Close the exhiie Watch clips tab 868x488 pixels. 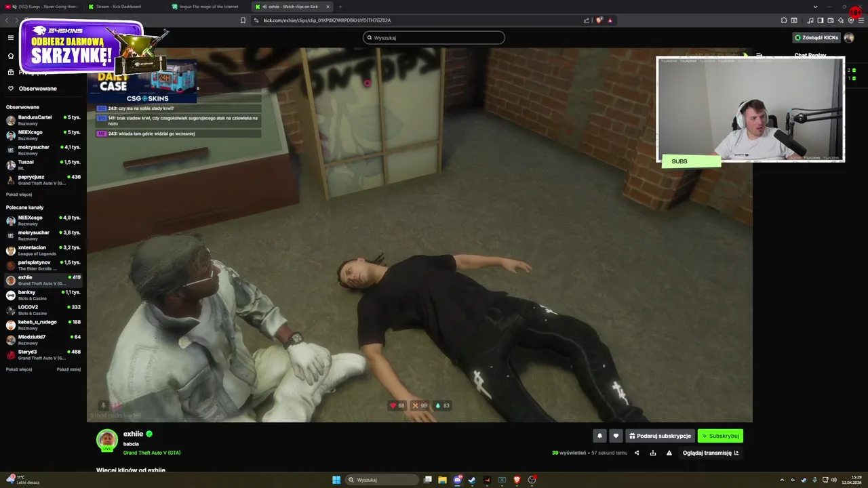click(x=328, y=7)
